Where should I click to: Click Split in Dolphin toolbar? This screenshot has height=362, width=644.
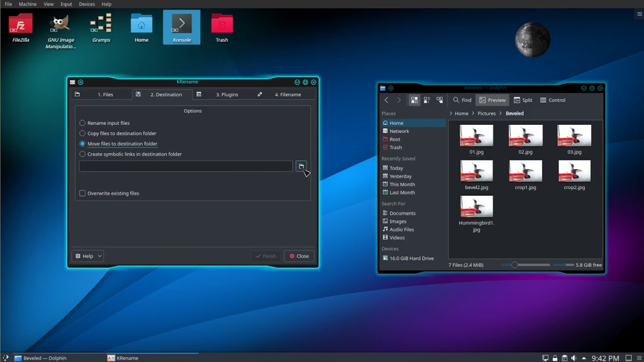point(523,100)
